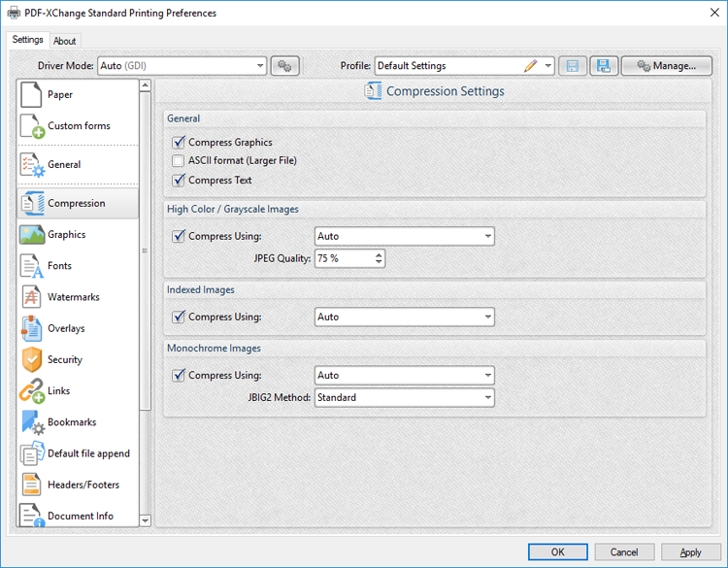Switch to the Settings tab

point(27,40)
